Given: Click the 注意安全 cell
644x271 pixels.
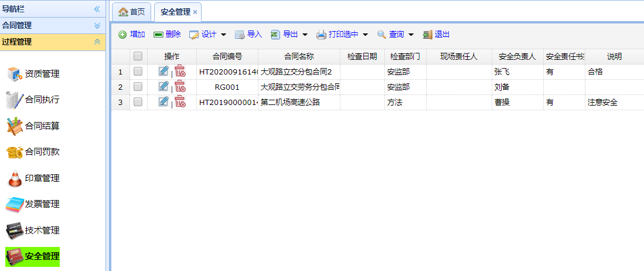Looking at the screenshot, I should [615, 103].
